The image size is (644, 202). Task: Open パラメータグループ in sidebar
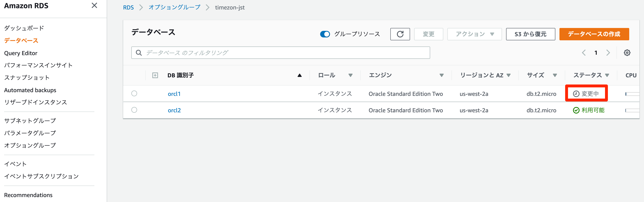[x=30, y=133]
